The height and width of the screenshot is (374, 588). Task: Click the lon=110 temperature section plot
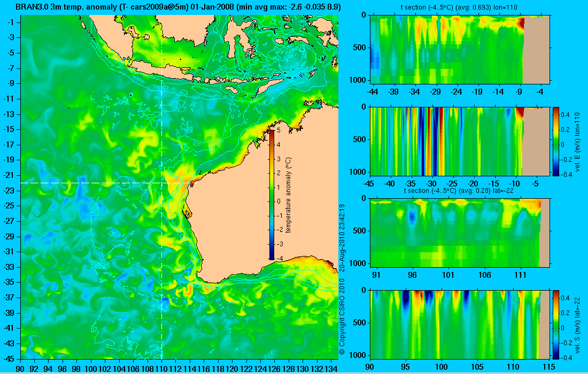point(460,50)
